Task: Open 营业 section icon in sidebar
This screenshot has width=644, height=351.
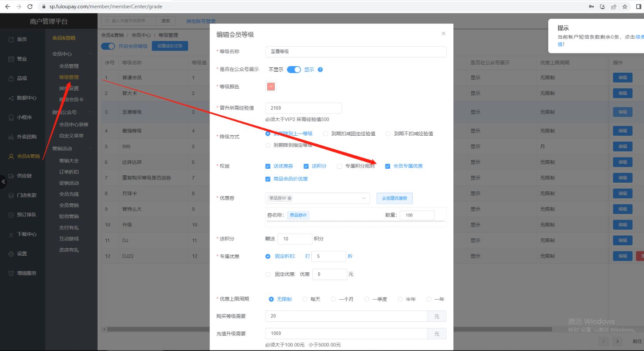Action: (x=12, y=59)
